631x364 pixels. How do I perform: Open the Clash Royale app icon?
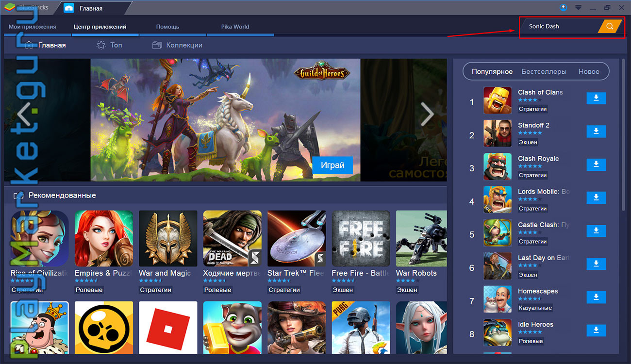tap(498, 166)
